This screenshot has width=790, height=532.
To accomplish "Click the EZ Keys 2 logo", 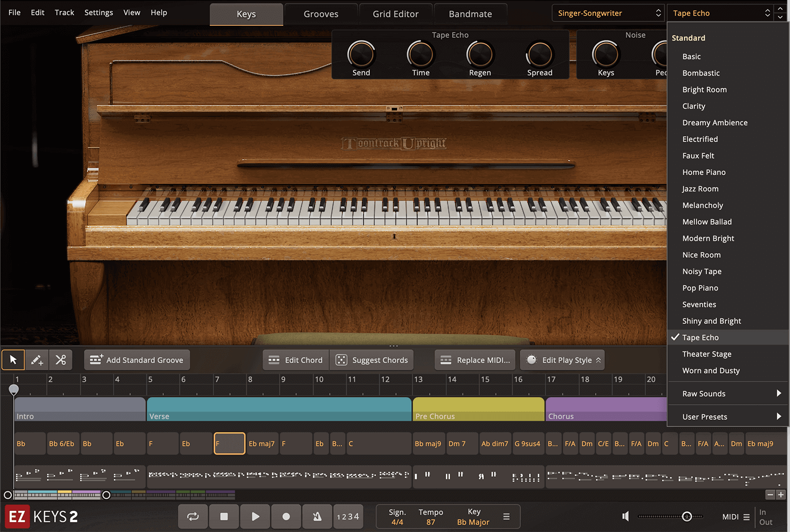I will 42,517.
